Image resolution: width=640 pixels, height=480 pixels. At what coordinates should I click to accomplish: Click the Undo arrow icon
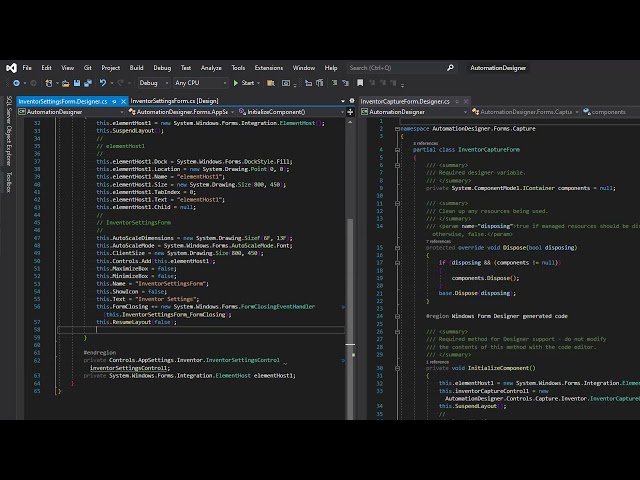103,83
